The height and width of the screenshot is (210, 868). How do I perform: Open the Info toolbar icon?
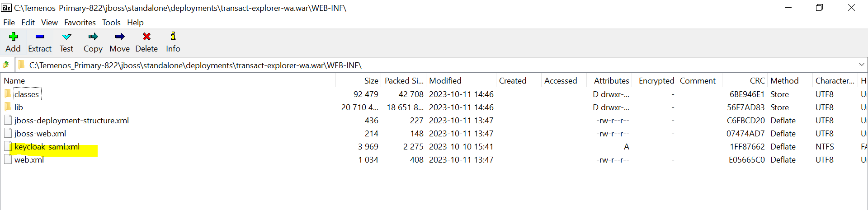click(x=173, y=37)
